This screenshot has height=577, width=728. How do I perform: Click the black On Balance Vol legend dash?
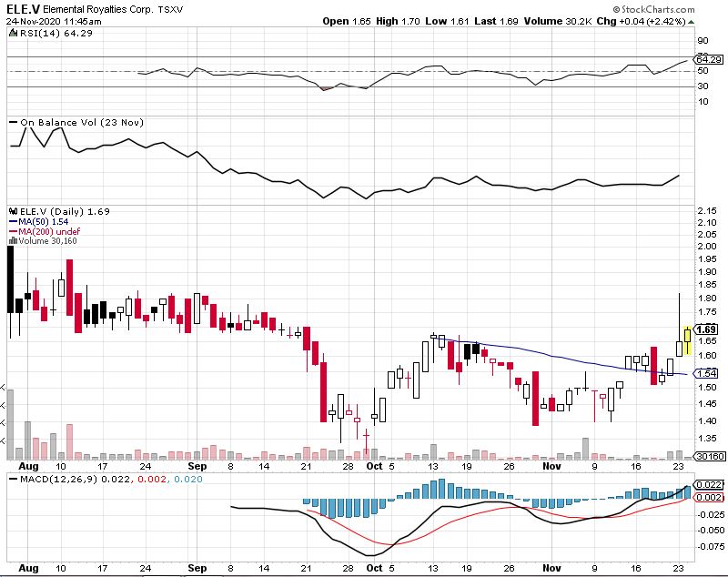click(13, 123)
